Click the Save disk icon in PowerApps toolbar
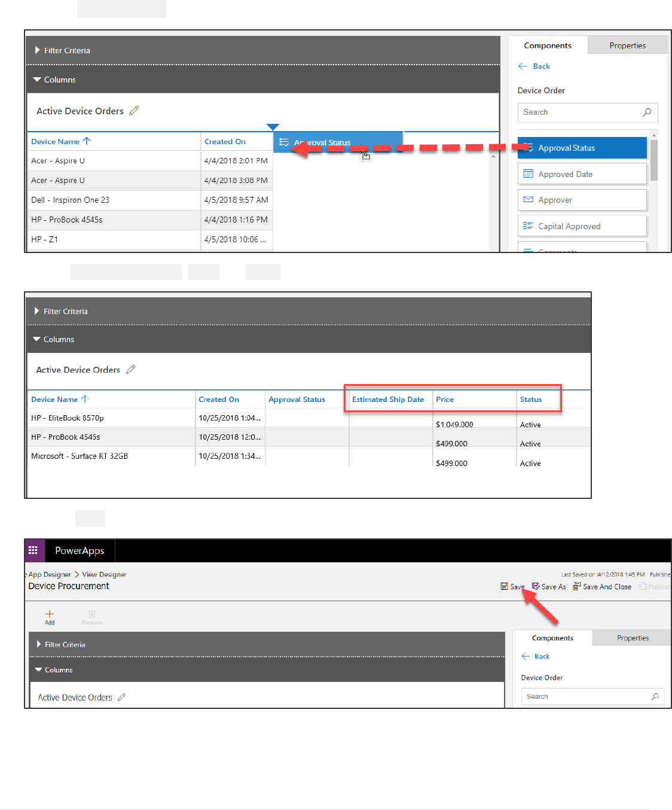 point(504,587)
